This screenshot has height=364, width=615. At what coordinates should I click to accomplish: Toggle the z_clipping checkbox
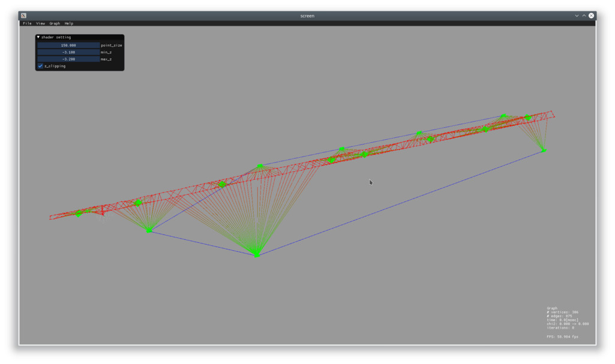(40, 66)
